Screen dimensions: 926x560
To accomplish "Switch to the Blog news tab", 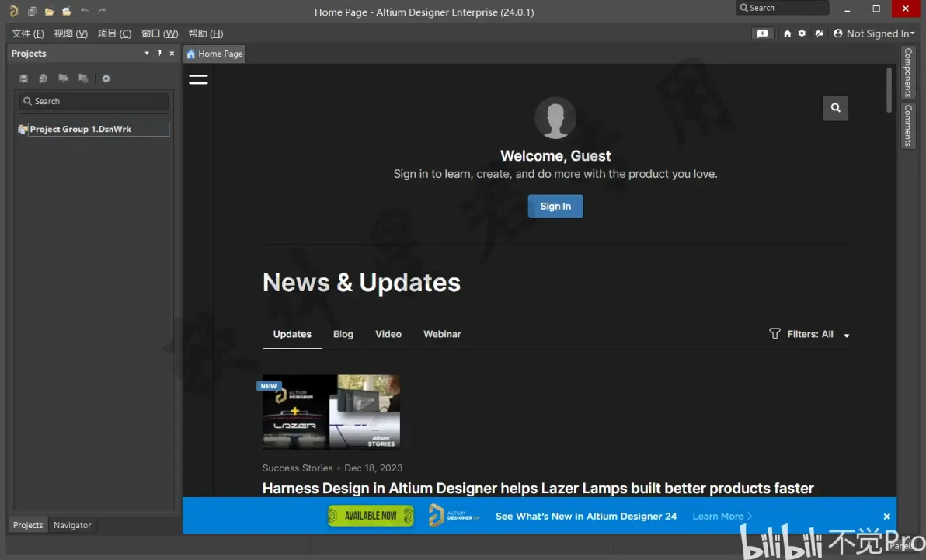I will tap(343, 334).
